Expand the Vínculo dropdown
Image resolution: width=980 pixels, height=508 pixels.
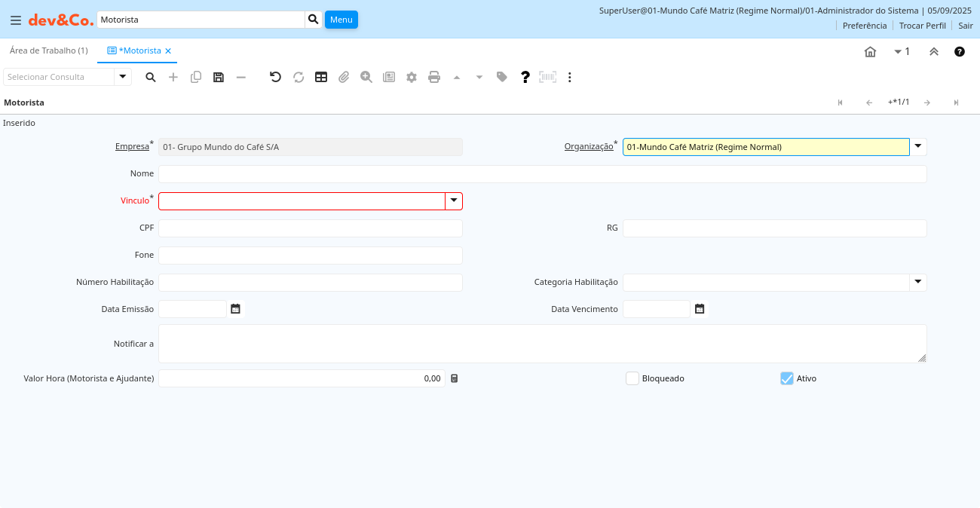454,201
